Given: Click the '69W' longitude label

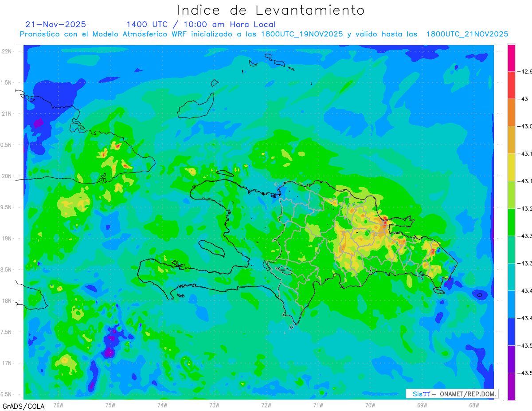Looking at the screenshot, I should coord(422,405).
